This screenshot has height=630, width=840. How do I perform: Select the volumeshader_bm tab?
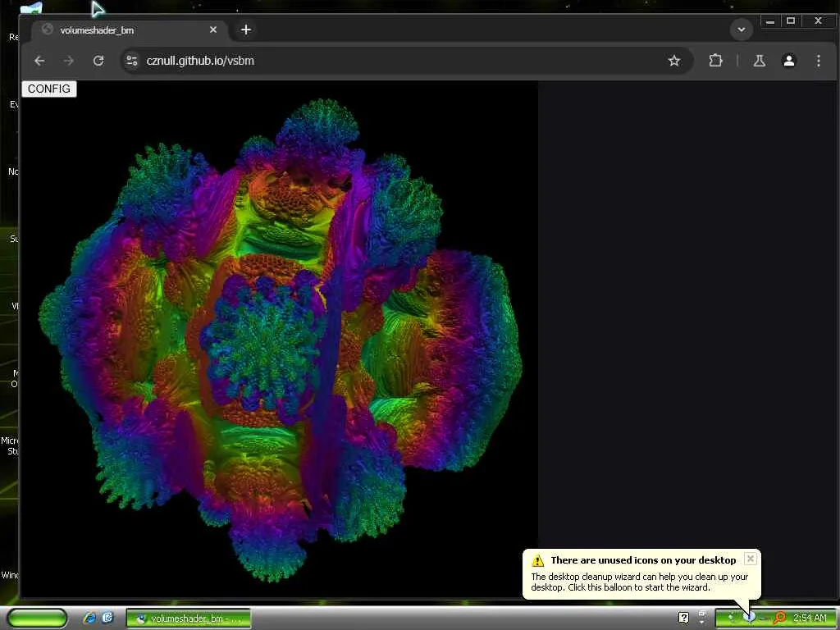click(130, 30)
